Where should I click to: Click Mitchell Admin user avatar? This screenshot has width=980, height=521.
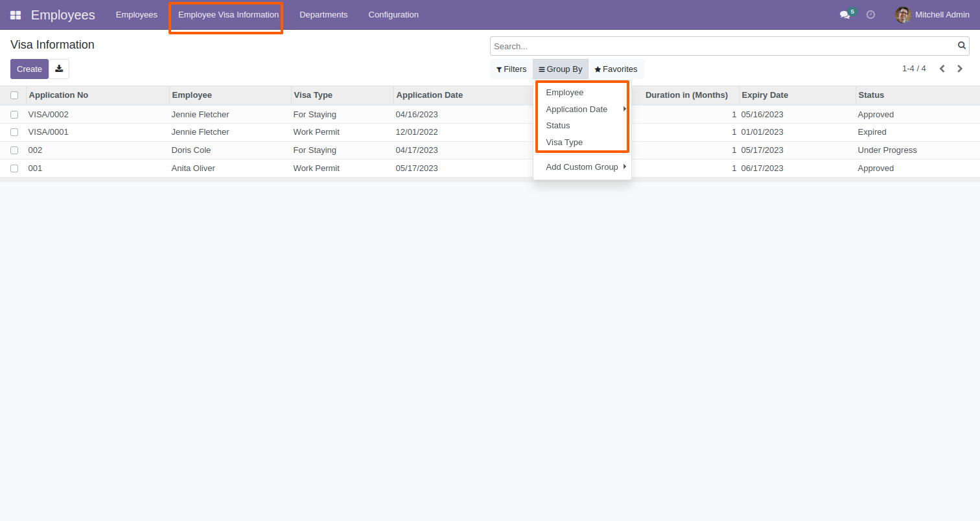[x=903, y=14]
